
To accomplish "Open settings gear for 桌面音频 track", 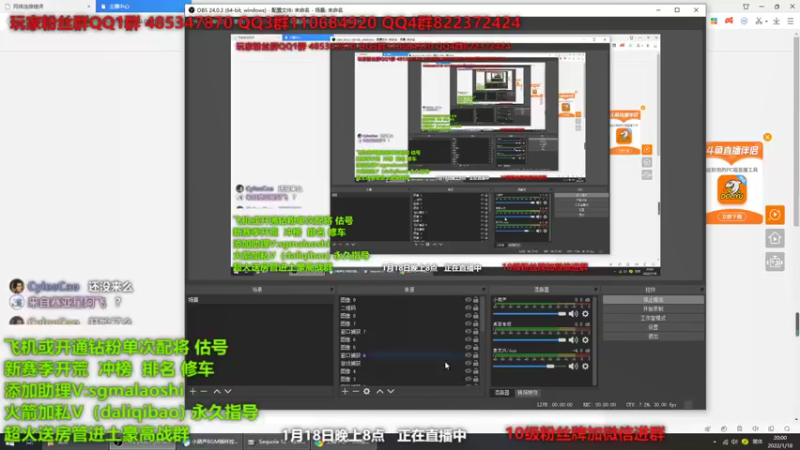I will point(585,340).
